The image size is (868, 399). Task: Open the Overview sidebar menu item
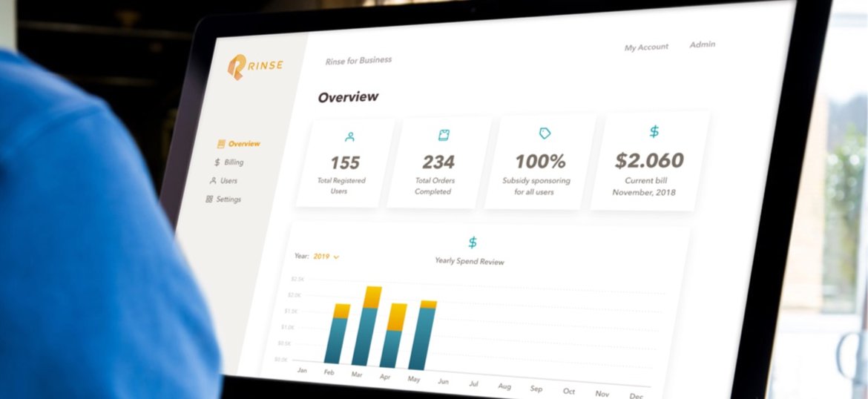tap(239, 144)
